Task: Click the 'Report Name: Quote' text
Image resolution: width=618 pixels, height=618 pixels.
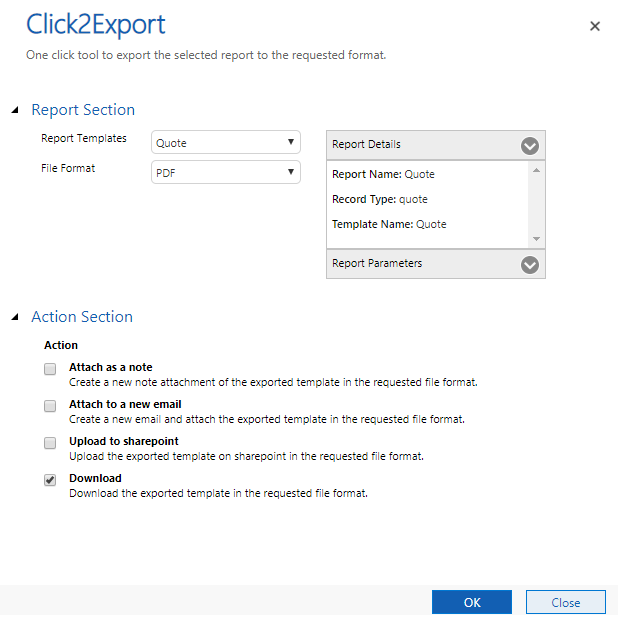Action: point(383,174)
